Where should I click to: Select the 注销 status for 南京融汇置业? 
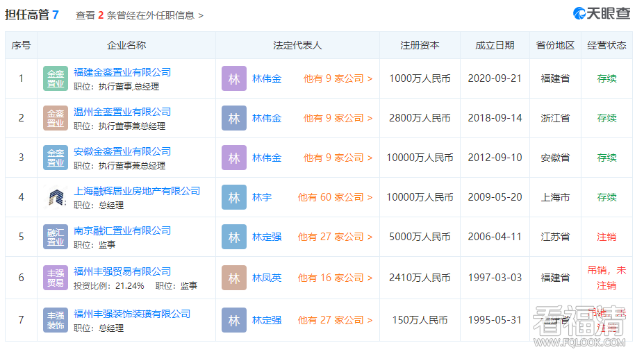(x=606, y=237)
